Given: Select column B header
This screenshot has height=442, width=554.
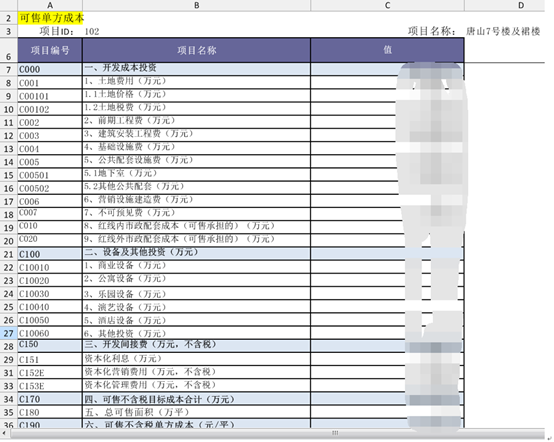Looking at the screenshot, I should 196,5.
